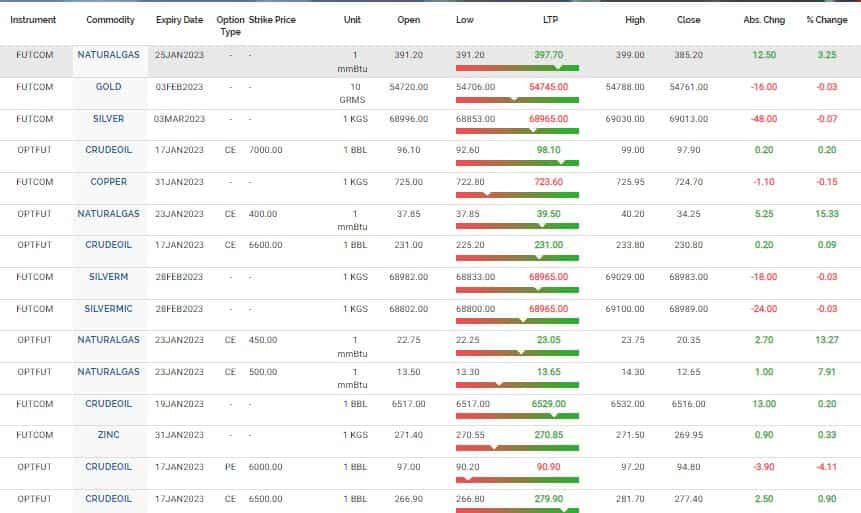This screenshot has width=861, height=513.
Task: Click the Commodity column header
Action: [110, 20]
